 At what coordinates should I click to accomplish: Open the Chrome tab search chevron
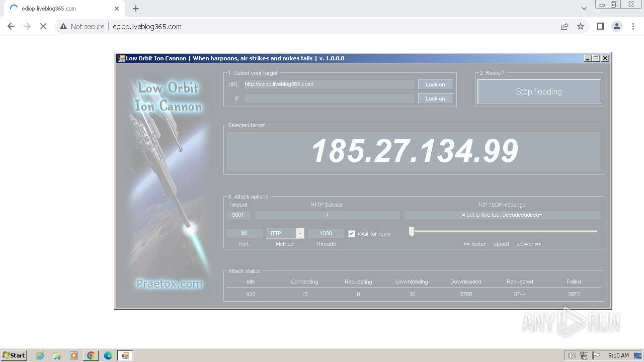[x=584, y=9]
